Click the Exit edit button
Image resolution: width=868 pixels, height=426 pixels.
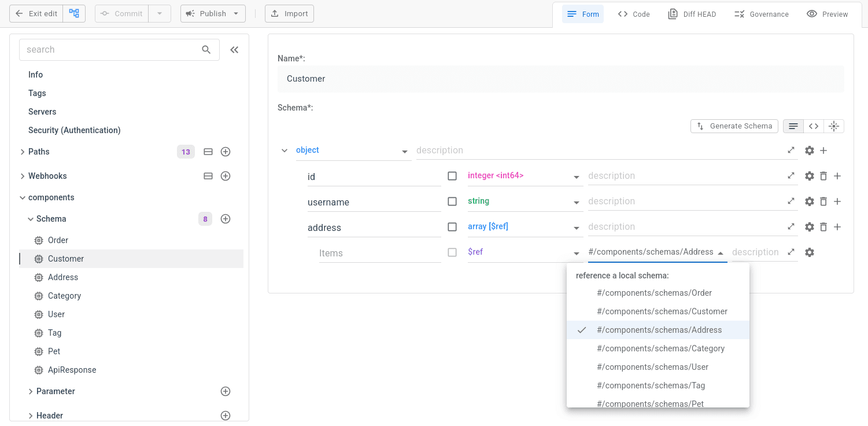coord(36,13)
